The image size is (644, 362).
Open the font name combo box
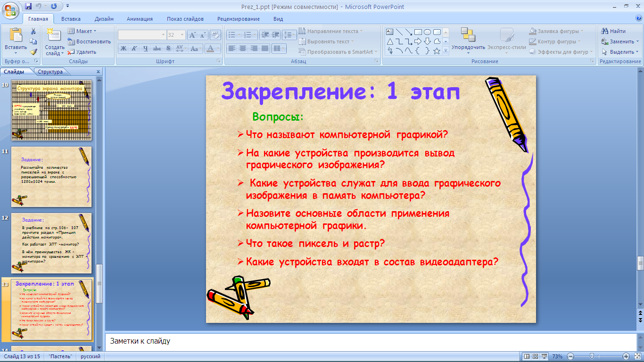point(142,35)
